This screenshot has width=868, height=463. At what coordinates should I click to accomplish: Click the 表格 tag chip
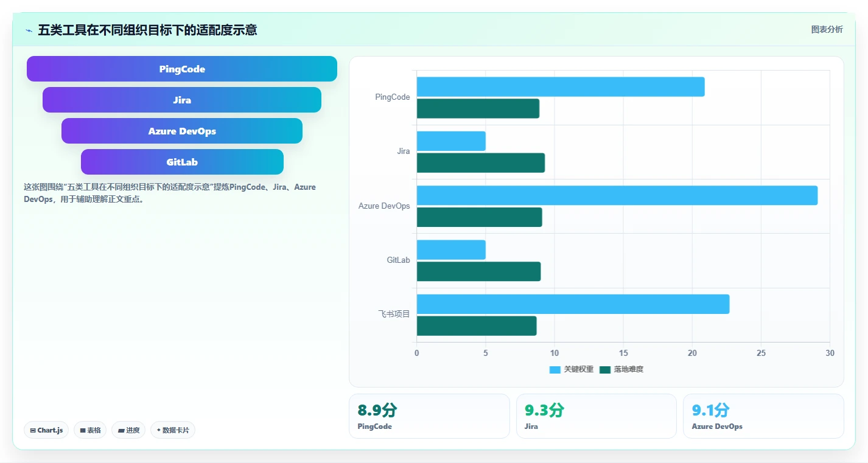tap(90, 430)
